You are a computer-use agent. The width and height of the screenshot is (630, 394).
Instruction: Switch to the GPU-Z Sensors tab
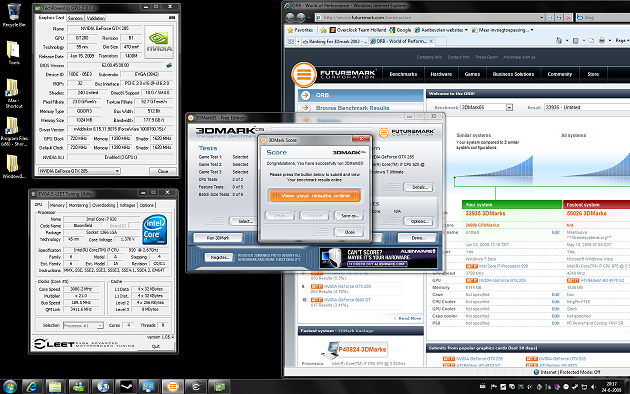[75, 18]
